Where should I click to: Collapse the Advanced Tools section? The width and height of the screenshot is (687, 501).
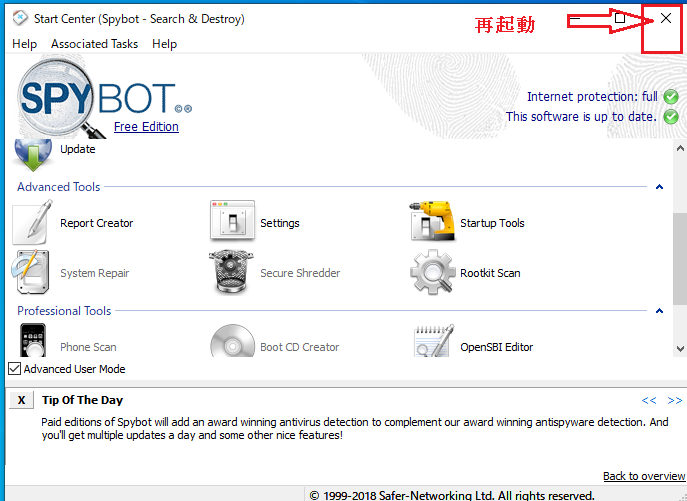tap(659, 187)
